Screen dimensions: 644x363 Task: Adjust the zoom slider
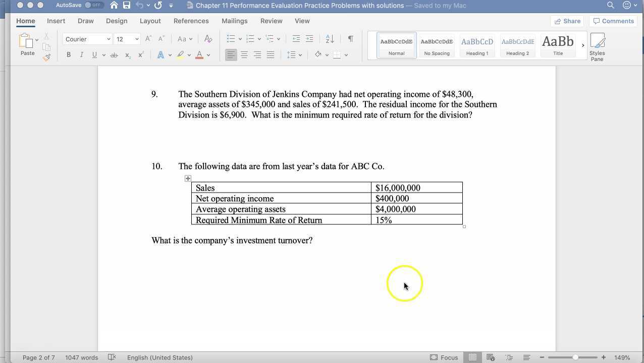(x=575, y=357)
